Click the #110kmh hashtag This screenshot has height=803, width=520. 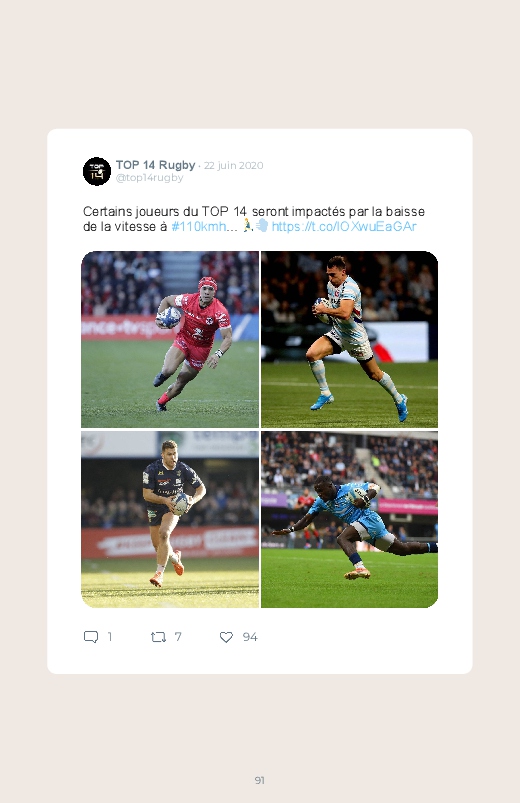pos(198,226)
